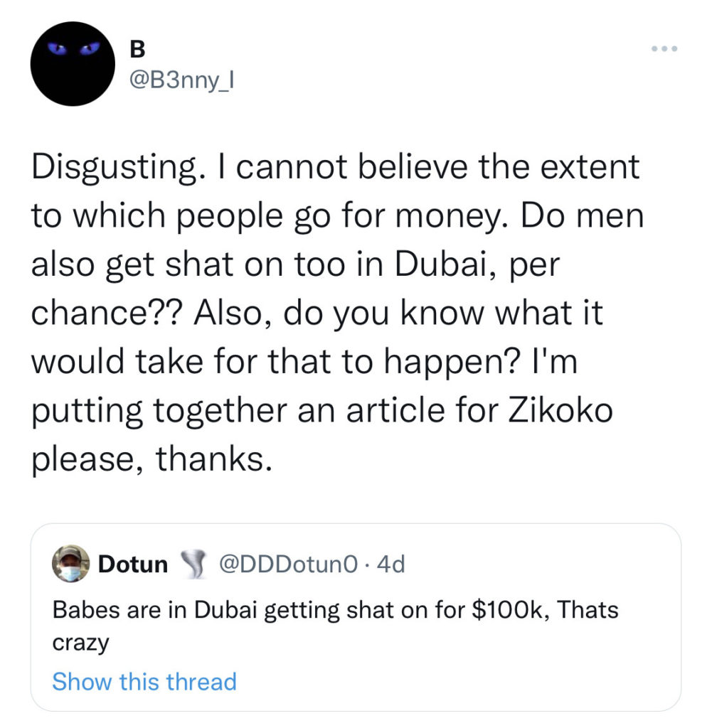Open the three-dot more options menu
712x728 pixels.
pos(664,50)
